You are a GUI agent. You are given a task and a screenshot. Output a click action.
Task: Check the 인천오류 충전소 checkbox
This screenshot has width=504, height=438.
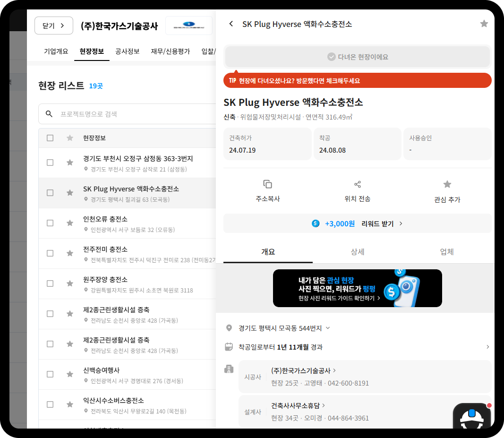50,223
